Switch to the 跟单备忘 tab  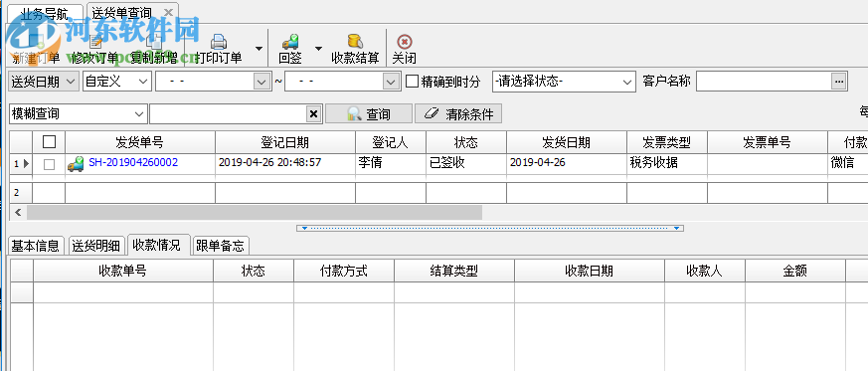pyautogui.click(x=222, y=246)
